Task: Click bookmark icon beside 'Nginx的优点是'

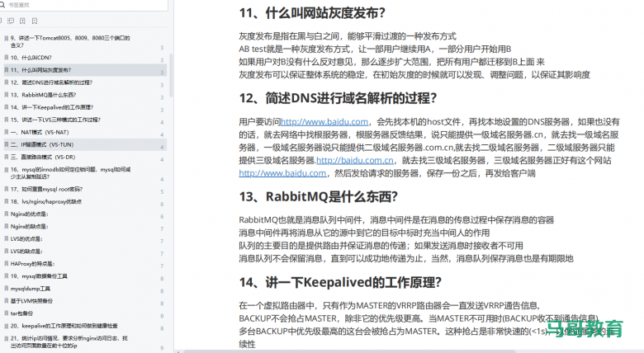Action: (x=5, y=214)
